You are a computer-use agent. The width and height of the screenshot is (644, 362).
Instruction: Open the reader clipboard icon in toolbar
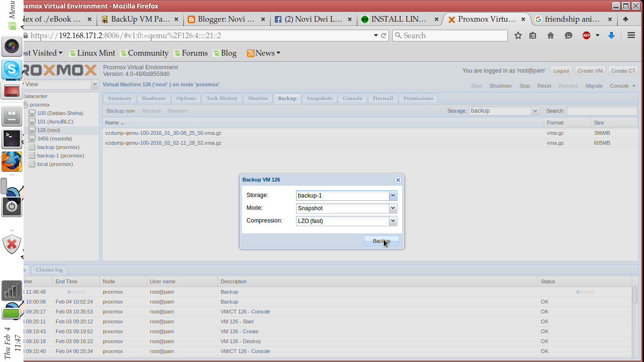click(x=533, y=35)
